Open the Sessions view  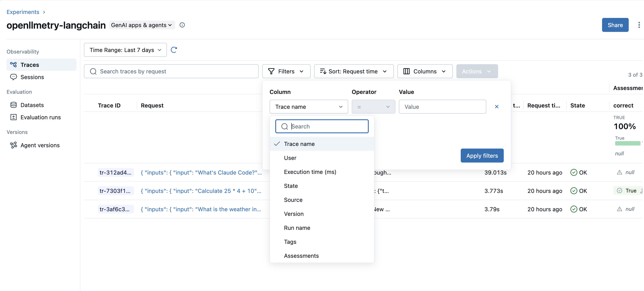click(x=32, y=77)
